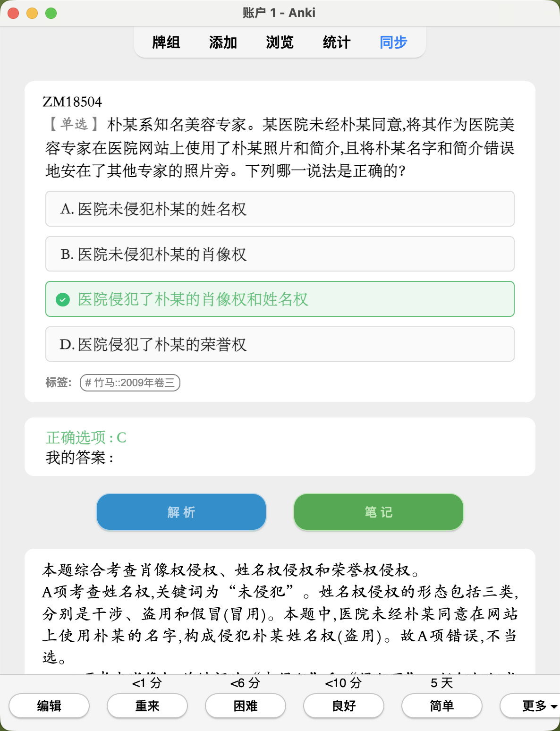Open the 浏览 card browser
The image size is (560, 731).
tap(280, 42)
